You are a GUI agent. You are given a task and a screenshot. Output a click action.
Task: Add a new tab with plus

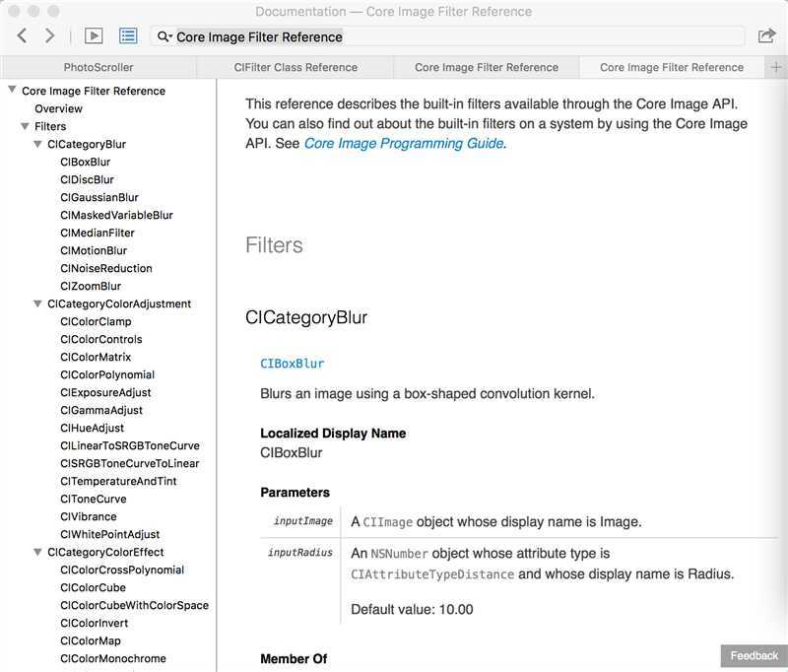pyautogui.click(x=776, y=67)
